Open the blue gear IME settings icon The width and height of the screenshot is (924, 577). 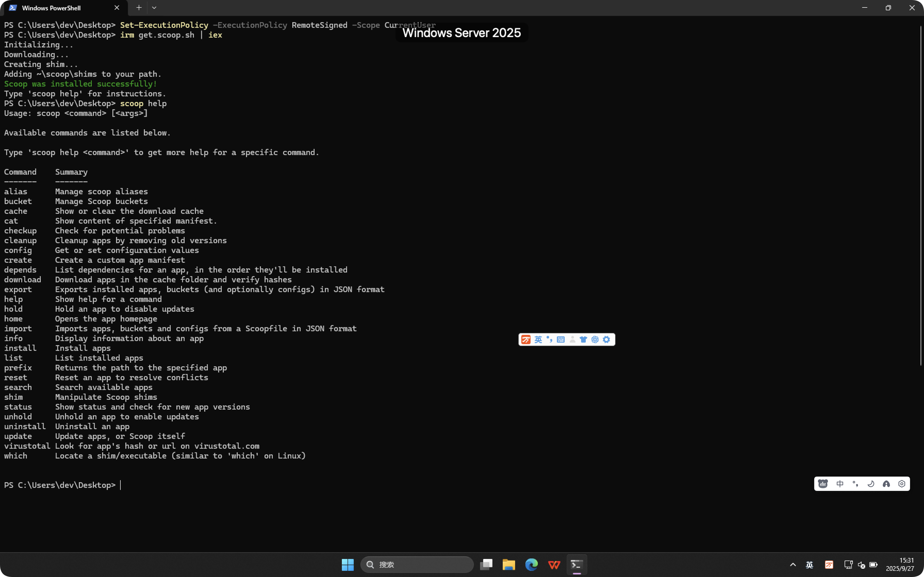click(x=606, y=340)
